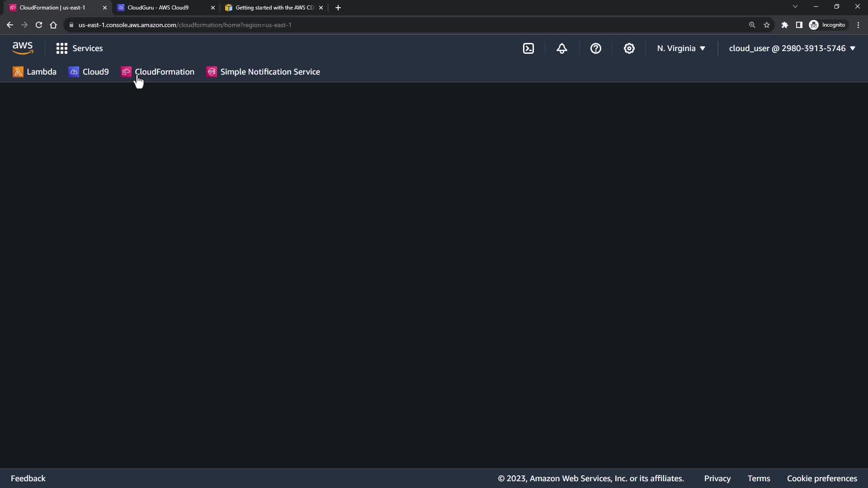Open the Privacy link in footer
Image resolution: width=868 pixels, height=488 pixels.
coord(717,478)
